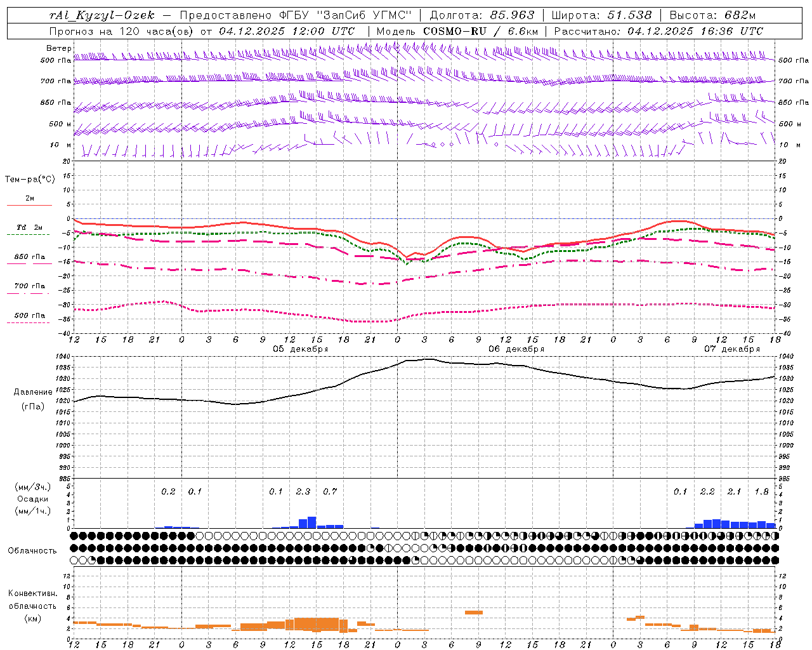
Task: Click the 850 гПа temperature legend entry
Action: (x=30, y=257)
